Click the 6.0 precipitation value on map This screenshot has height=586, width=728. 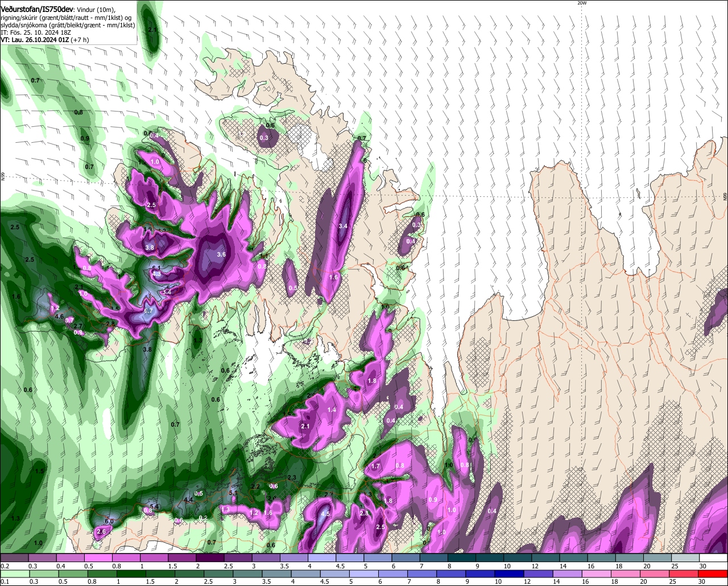[x=110, y=521]
